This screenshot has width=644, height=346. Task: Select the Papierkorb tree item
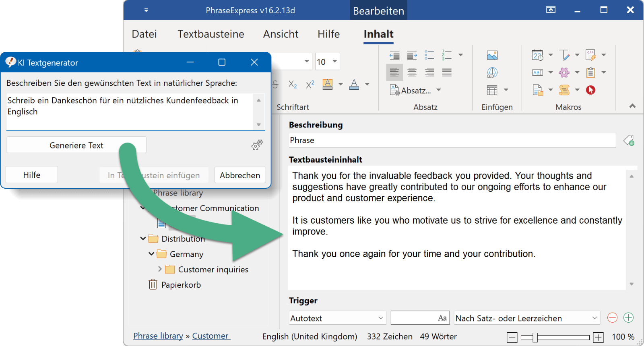pos(175,284)
